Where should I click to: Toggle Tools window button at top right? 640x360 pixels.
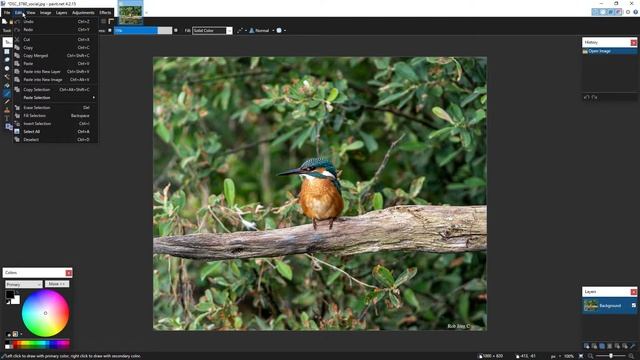point(595,12)
